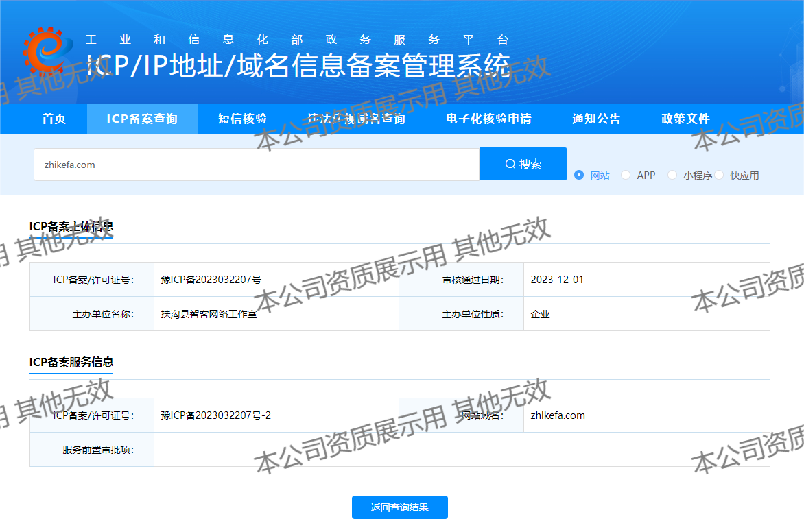Switch to the 首页 tab
The image size is (804, 532).
pos(54,119)
